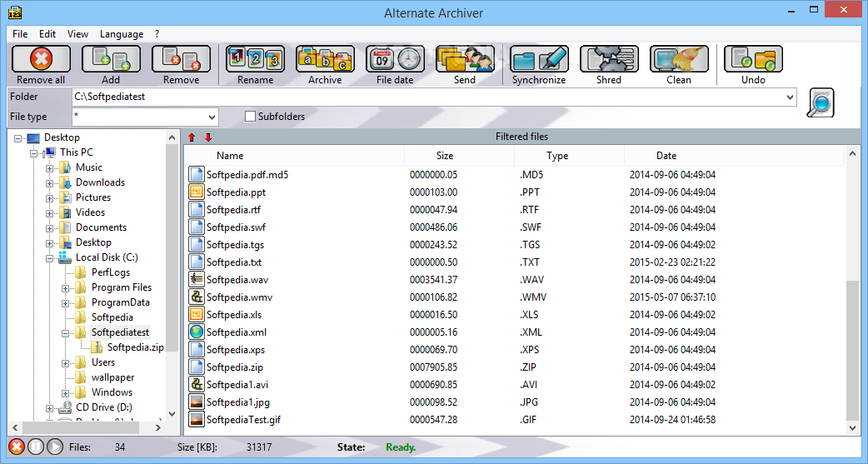Select the Softpedia.swf file name
This screenshot has height=464, width=868.
click(x=236, y=227)
